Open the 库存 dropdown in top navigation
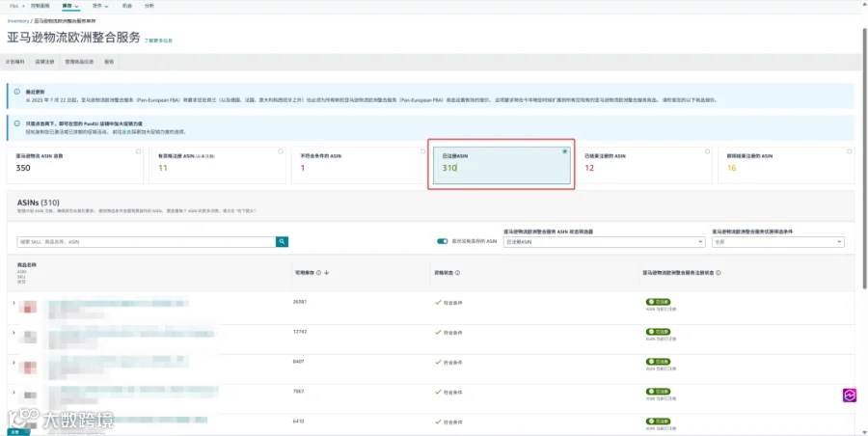 click(x=70, y=6)
